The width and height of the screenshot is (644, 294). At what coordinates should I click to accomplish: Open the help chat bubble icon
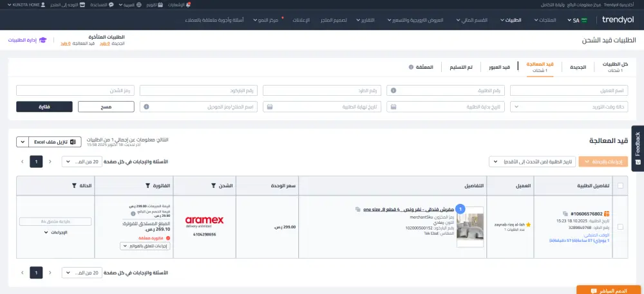(111, 5)
